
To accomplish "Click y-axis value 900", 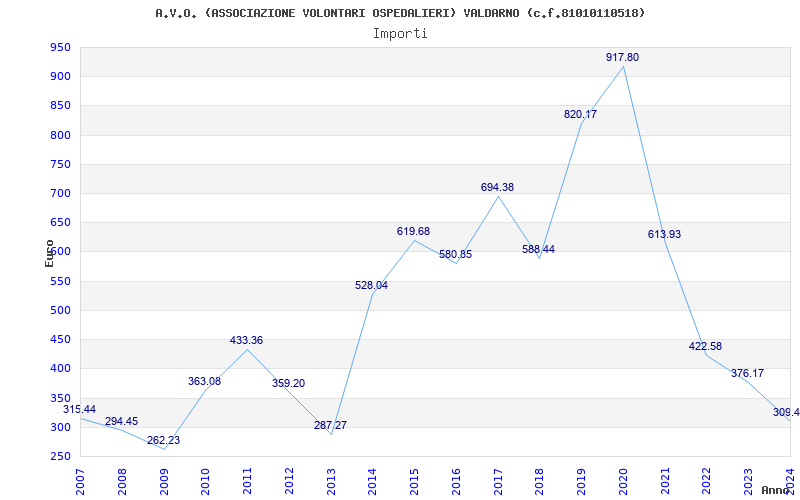I will (x=60, y=77).
